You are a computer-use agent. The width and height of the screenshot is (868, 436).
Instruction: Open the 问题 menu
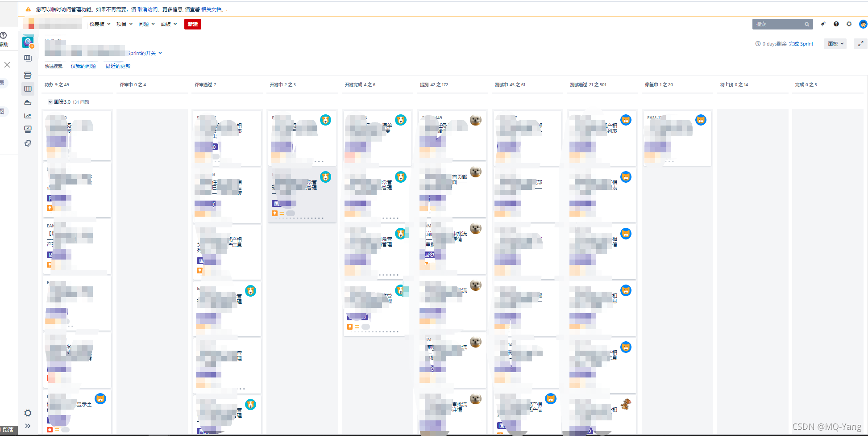pyautogui.click(x=146, y=24)
